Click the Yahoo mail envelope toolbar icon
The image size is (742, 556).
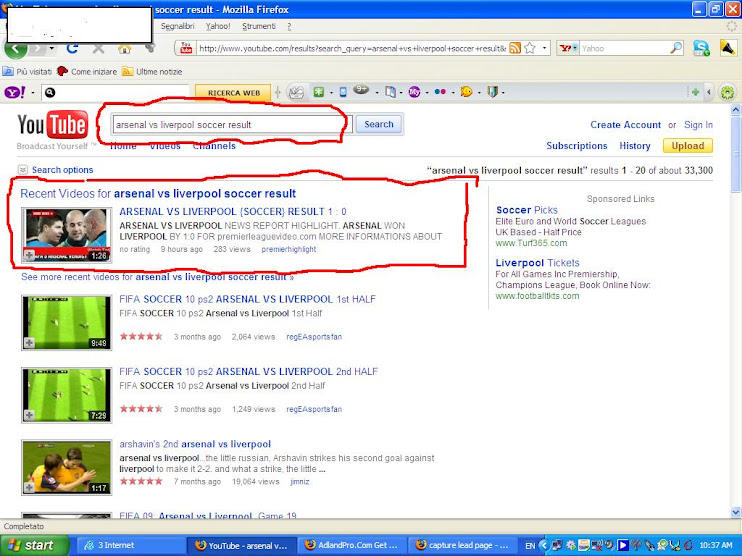[x=296, y=92]
